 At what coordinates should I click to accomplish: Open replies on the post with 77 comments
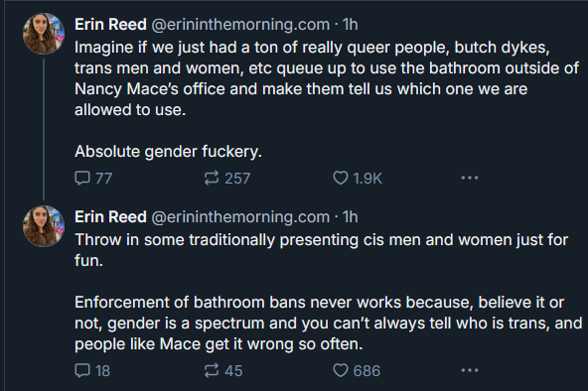(x=93, y=178)
